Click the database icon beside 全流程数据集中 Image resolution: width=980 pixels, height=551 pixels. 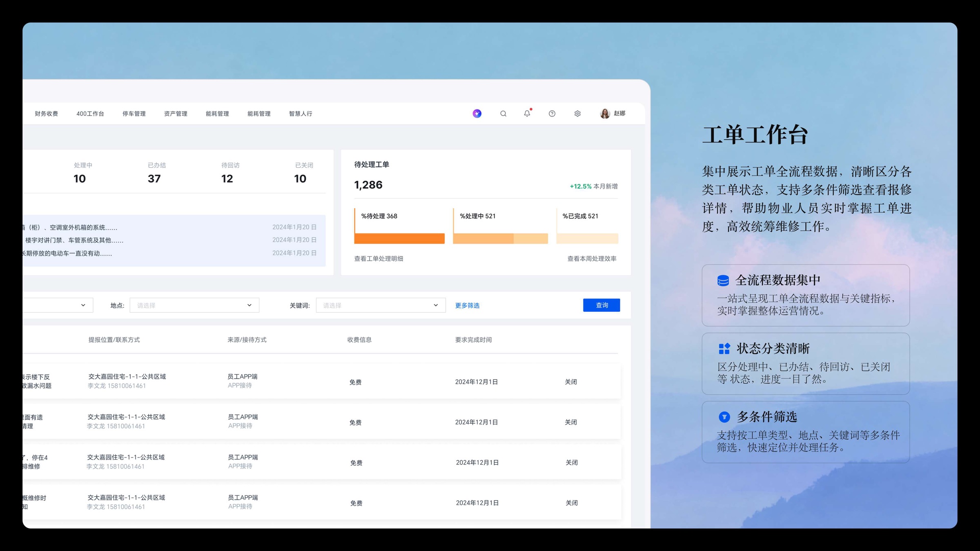pos(723,280)
